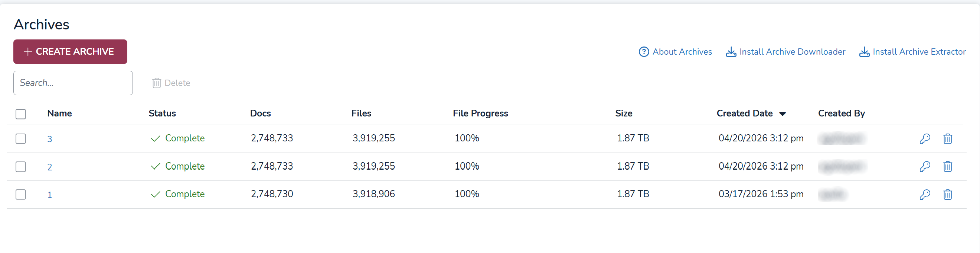Viewport: 980px width, 253px height.
Task: Check the box for archive 3
Action: 21,139
